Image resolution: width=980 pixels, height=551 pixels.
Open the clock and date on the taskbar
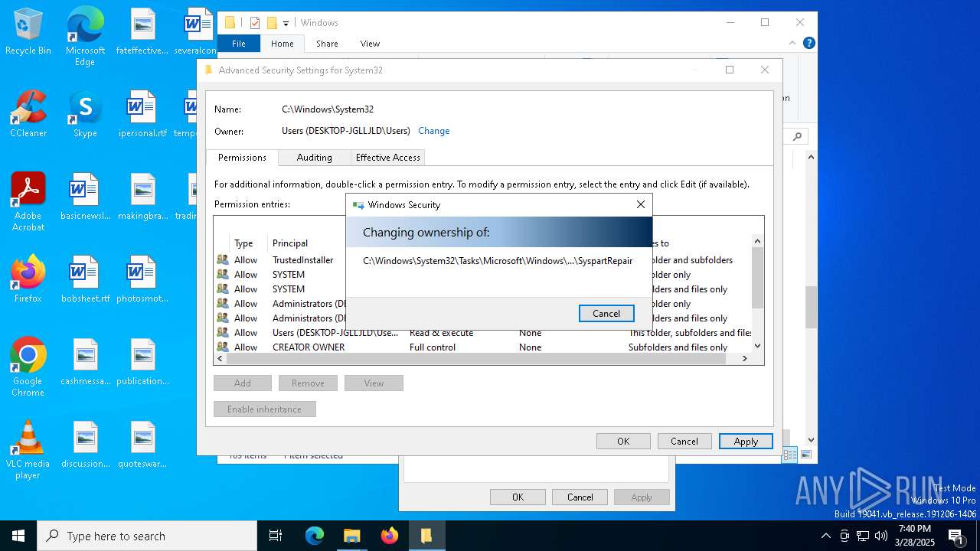point(916,536)
